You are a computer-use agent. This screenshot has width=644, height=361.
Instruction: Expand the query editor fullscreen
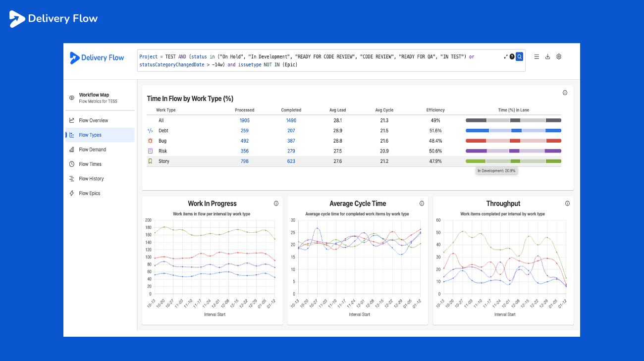pos(506,56)
